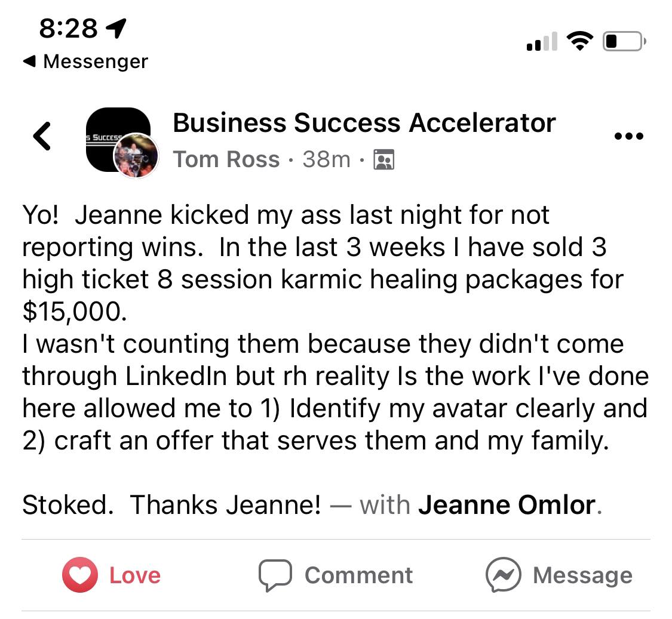Tap the group members privacy icon
672x619 pixels.
click(383, 160)
